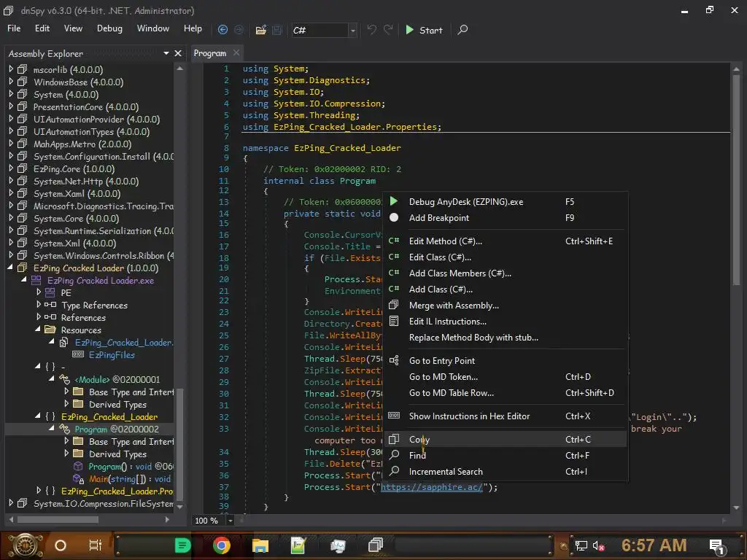Click the navigate forward arrow icon
Image resolution: width=747 pixels, height=560 pixels.
pyautogui.click(x=239, y=30)
